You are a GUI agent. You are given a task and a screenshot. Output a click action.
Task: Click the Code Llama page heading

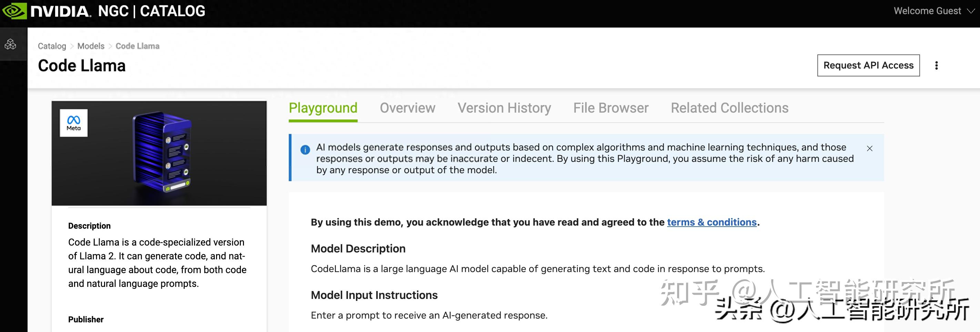(x=82, y=66)
